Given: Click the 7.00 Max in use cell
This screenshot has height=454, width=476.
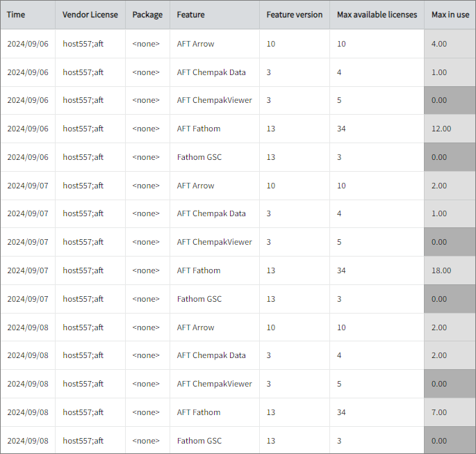Looking at the screenshot, I should 439,412.
